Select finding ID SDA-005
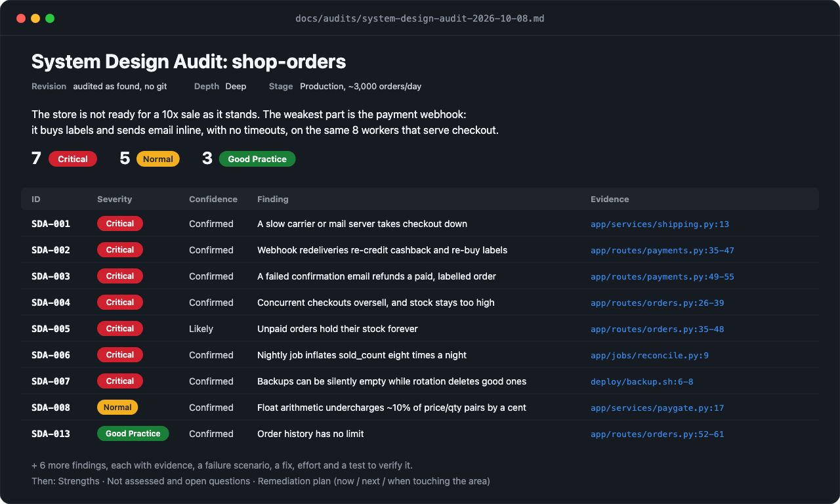Image resolution: width=840 pixels, height=504 pixels. tap(51, 329)
